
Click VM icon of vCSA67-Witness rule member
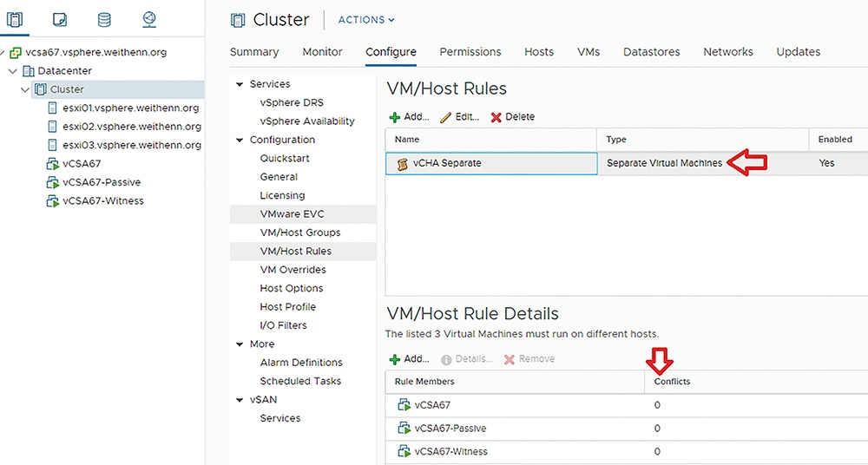[x=404, y=451]
